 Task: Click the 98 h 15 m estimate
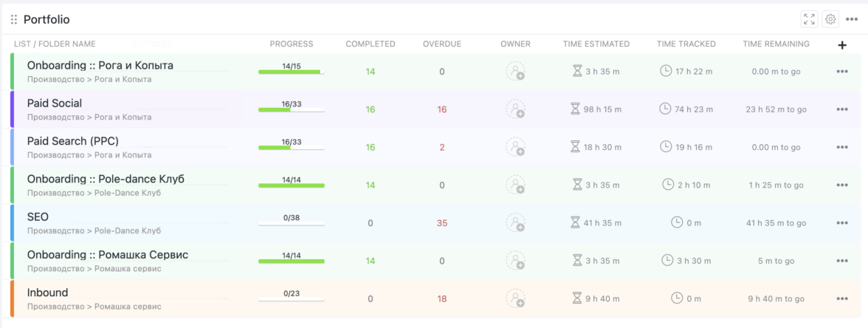[604, 109]
